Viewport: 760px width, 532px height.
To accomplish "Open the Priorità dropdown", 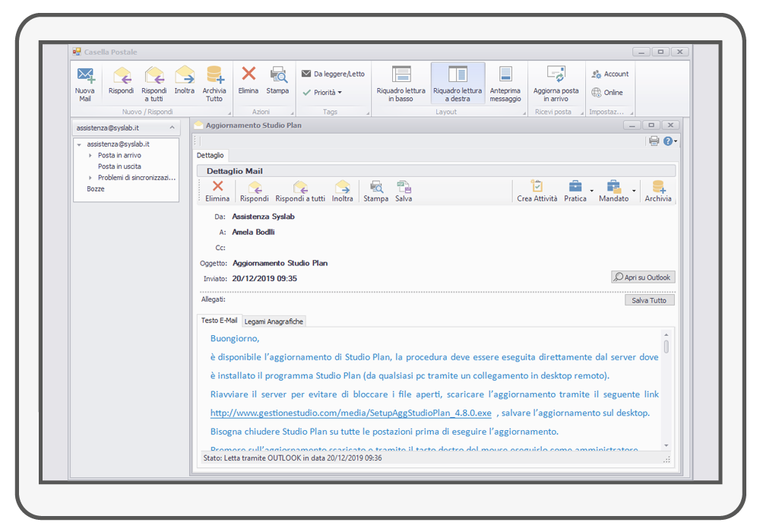I will pos(322,93).
